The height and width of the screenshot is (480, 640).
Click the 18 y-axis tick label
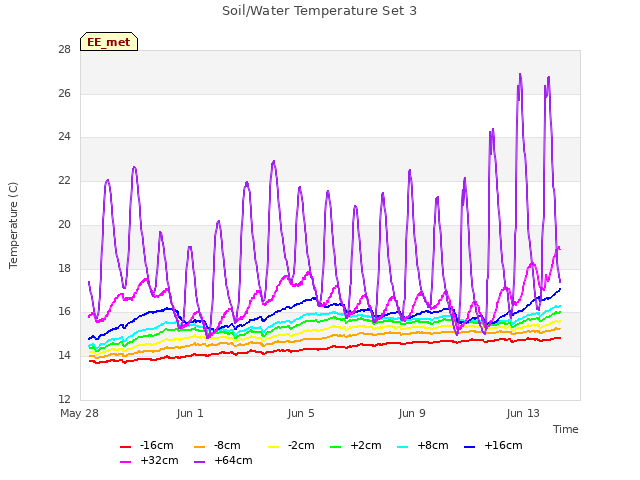[64, 268]
